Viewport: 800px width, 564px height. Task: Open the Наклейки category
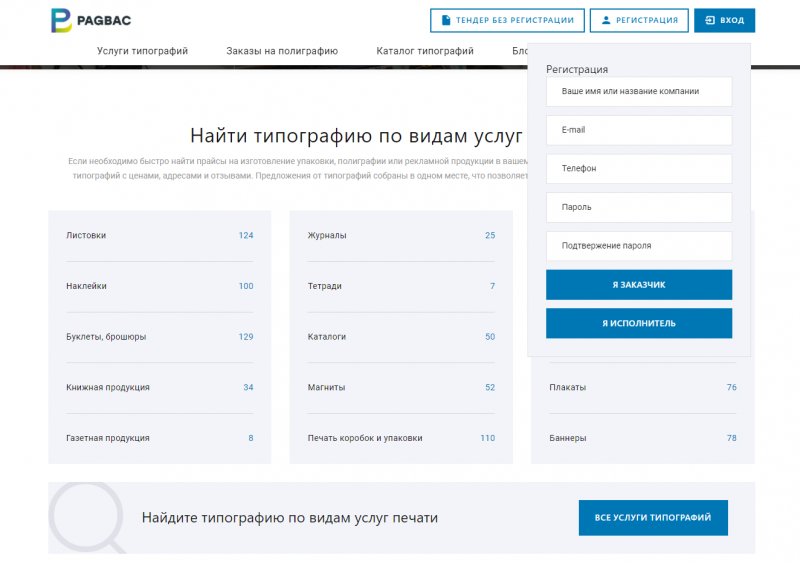[x=86, y=286]
